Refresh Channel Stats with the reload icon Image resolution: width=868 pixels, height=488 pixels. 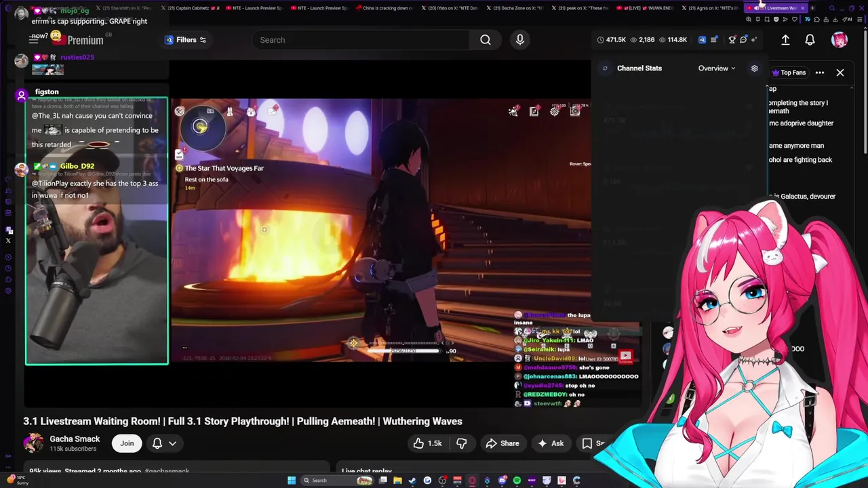605,68
